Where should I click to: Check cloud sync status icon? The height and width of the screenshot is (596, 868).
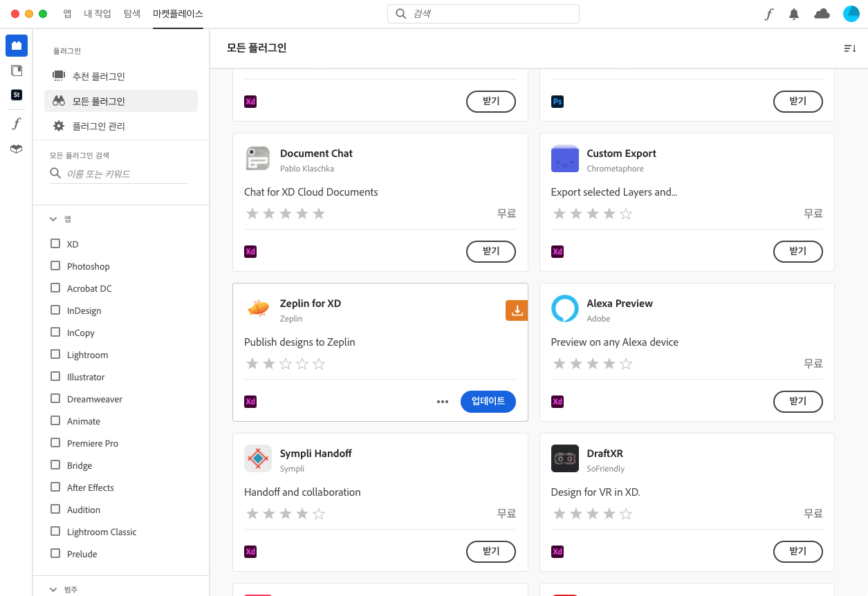click(x=822, y=14)
